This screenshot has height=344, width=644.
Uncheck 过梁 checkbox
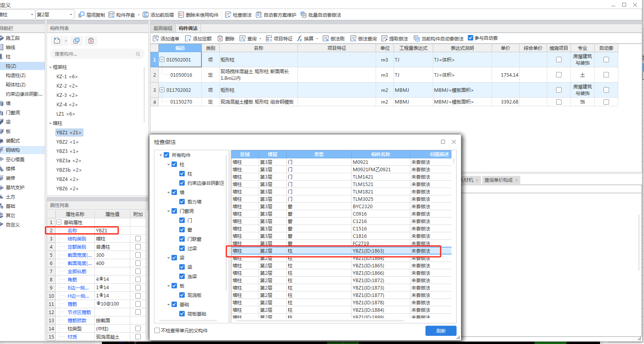point(182,248)
